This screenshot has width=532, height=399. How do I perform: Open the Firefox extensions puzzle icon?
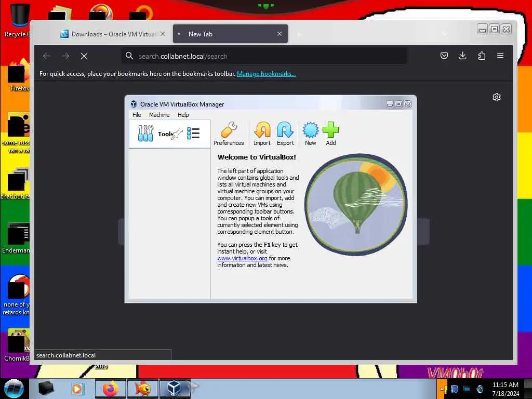[482, 56]
